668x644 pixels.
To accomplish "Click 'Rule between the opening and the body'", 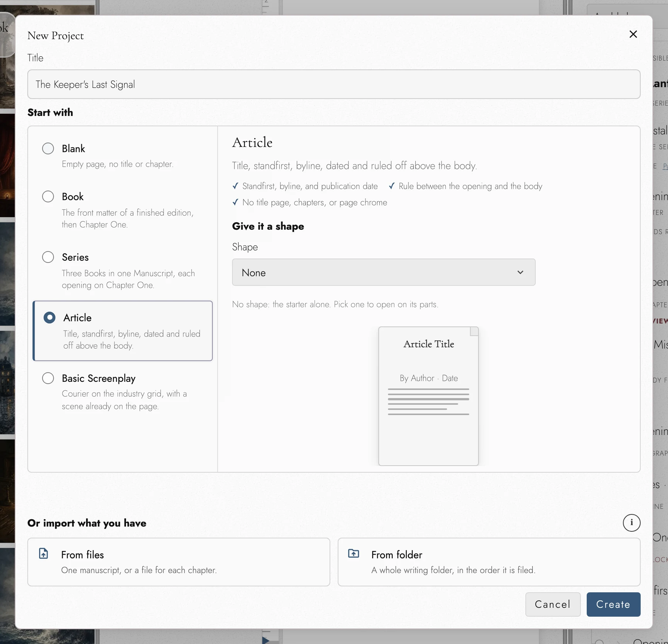I will click(x=470, y=186).
